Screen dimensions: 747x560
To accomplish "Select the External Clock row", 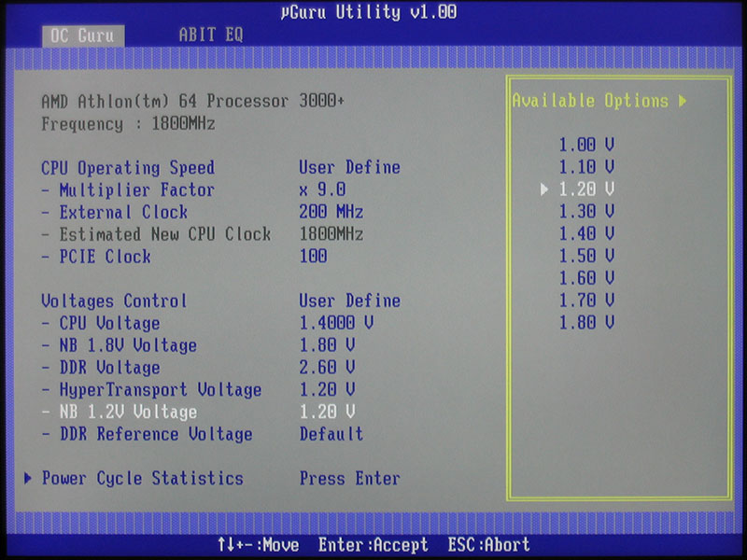I will pos(114,212).
